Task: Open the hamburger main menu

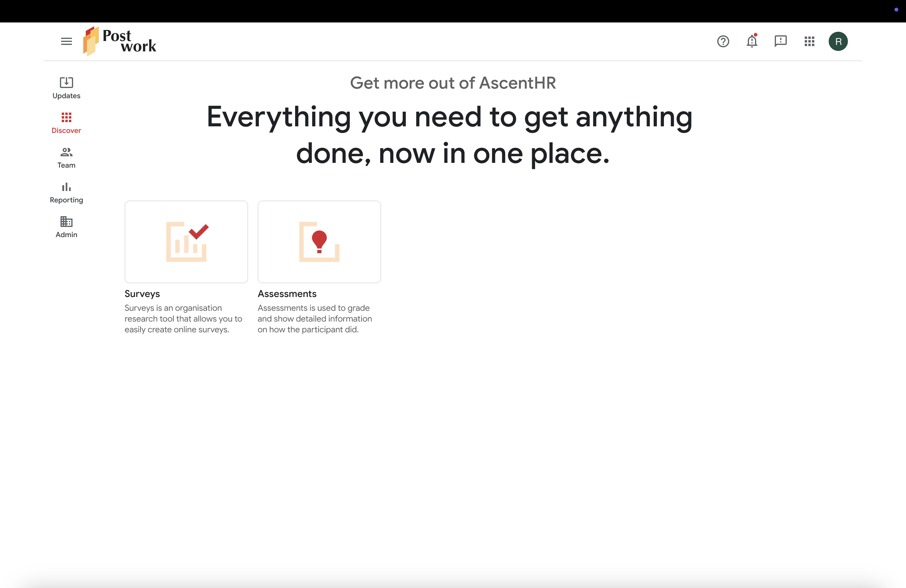Action: pyautogui.click(x=66, y=41)
